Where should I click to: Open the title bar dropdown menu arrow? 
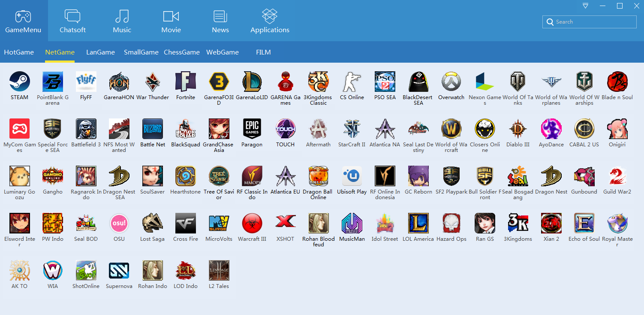point(585,6)
